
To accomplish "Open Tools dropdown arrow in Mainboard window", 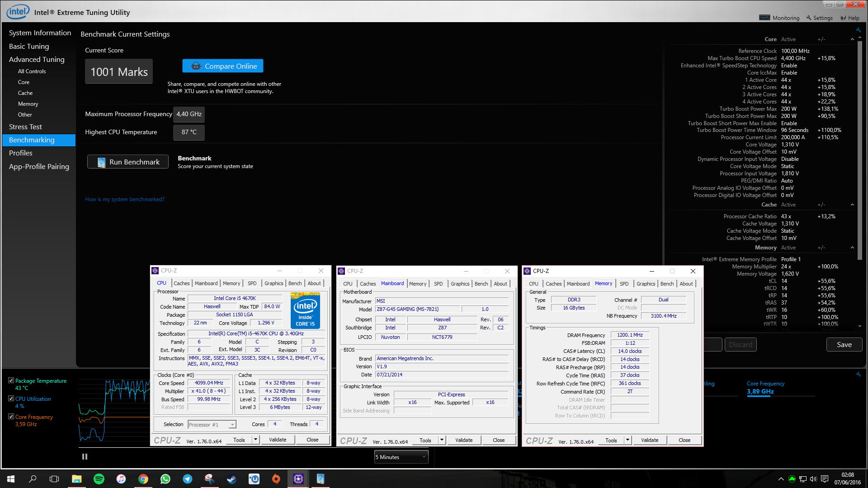I will tap(442, 440).
